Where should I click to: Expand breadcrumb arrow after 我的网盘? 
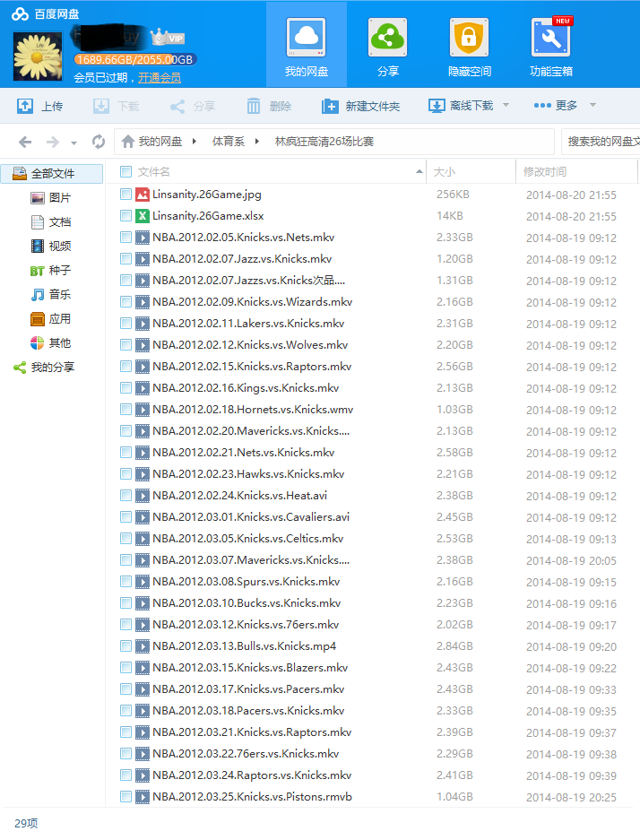(195, 142)
